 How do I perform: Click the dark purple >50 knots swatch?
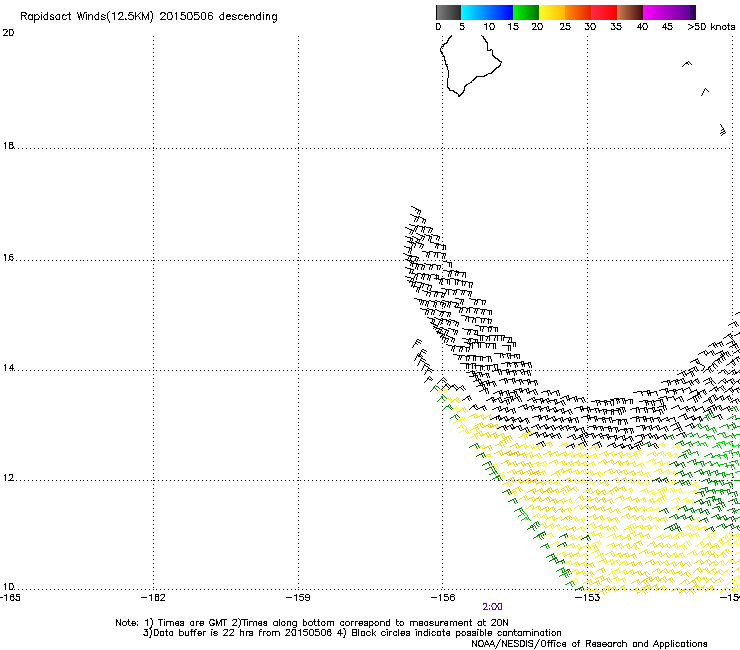(x=693, y=12)
